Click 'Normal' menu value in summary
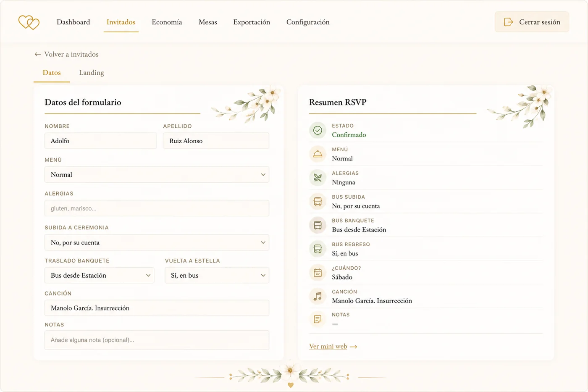Image resolution: width=588 pixels, height=392 pixels. (342, 158)
